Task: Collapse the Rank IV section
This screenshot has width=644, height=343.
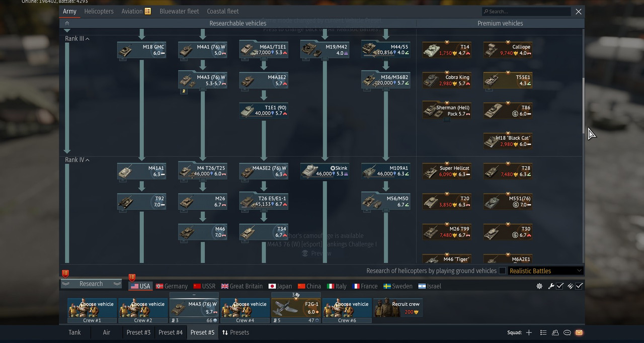Action: pos(77,160)
